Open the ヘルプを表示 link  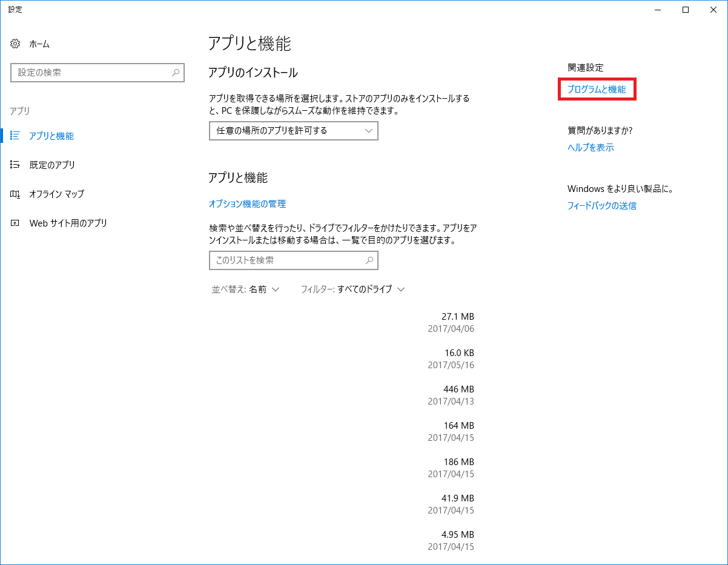coord(591,147)
